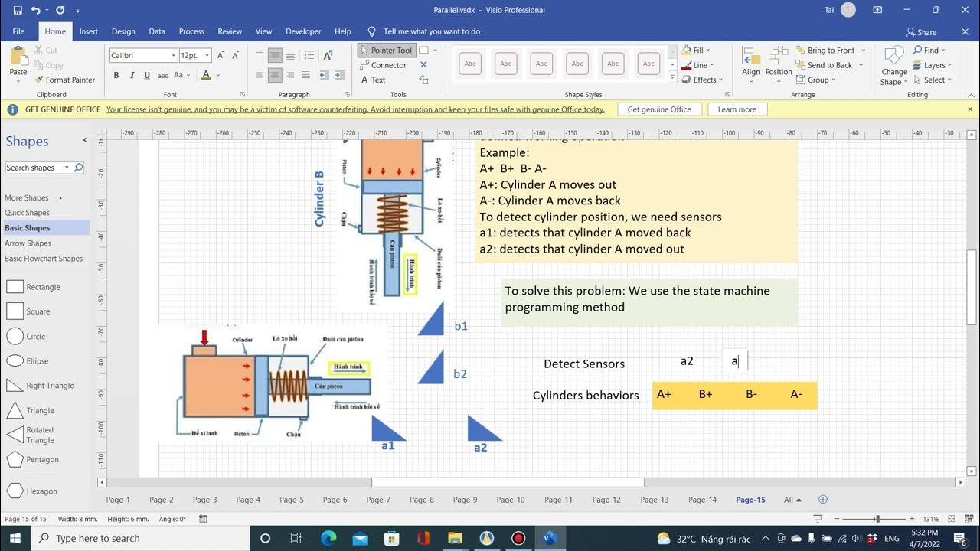
Task: Open the font name Calibri dropdown
Action: pyautogui.click(x=173, y=56)
